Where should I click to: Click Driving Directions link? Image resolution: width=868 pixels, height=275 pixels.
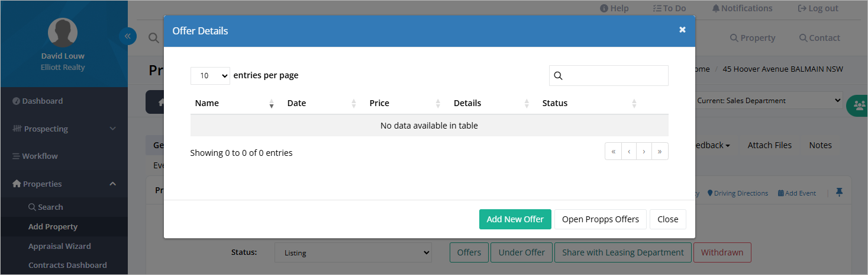click(738, 193)
